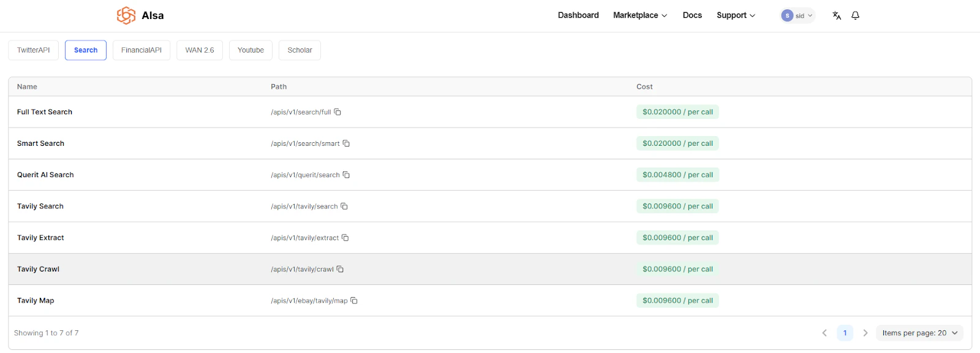Click the Tavily Search cost badge
This screenshot has height=353, width=980.
pyautogui.click(x=677, y=207)
